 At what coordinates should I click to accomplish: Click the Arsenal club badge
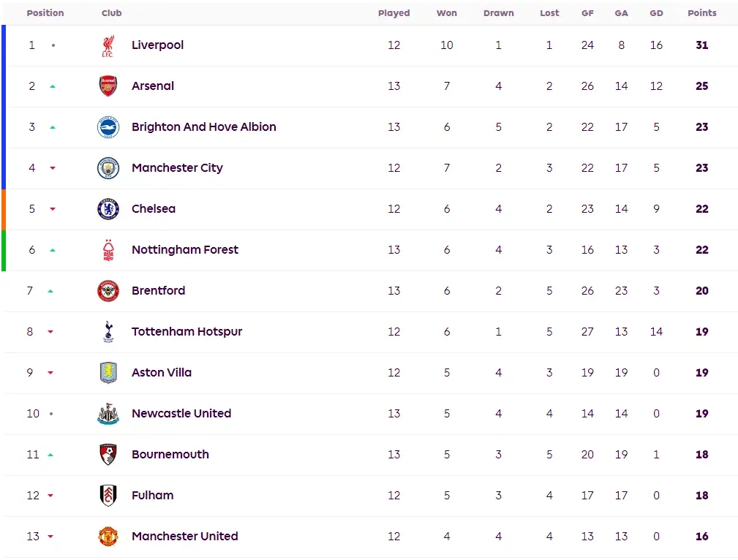click(108, 86)
